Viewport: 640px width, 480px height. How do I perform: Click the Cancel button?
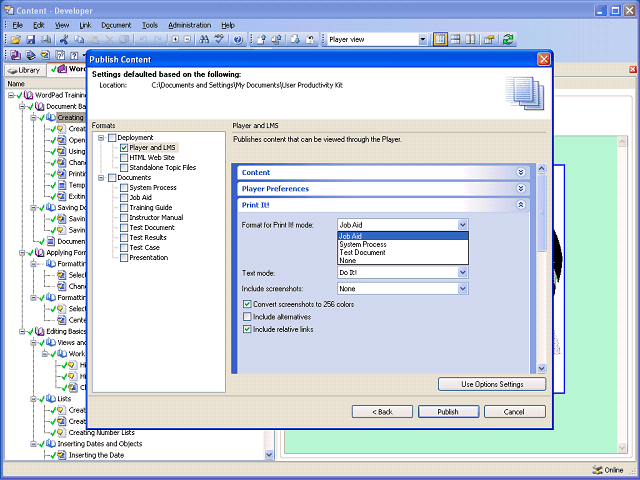514,412
